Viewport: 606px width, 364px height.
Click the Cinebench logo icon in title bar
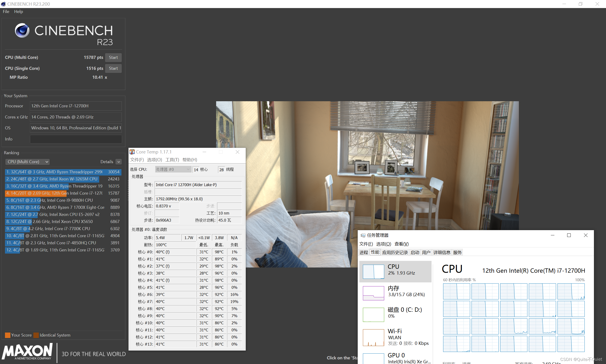(x=4, y=4)
